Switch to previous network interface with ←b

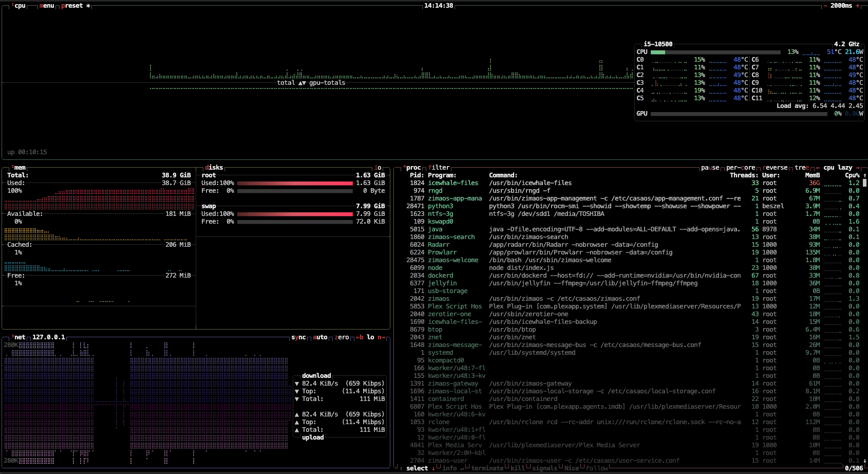pos(360,337)
